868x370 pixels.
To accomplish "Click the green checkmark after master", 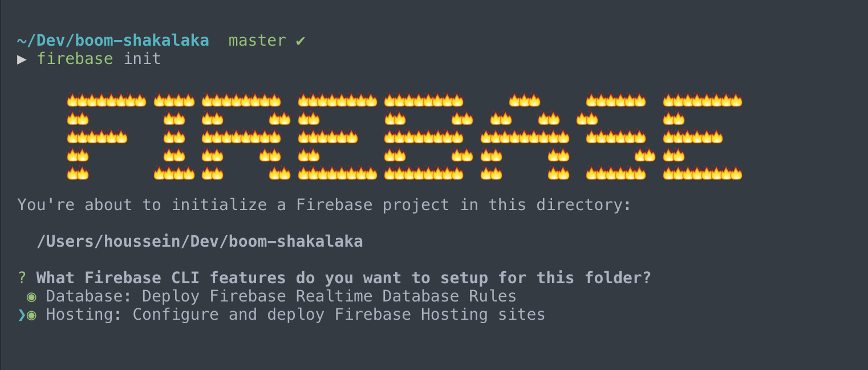I will pyautogui.click(x=301, y=41).
